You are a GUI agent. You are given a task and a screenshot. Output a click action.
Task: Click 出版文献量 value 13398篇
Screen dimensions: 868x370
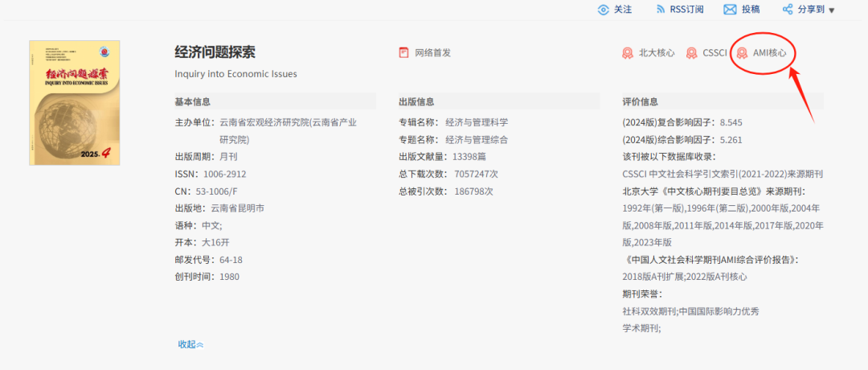pos(469,157)
